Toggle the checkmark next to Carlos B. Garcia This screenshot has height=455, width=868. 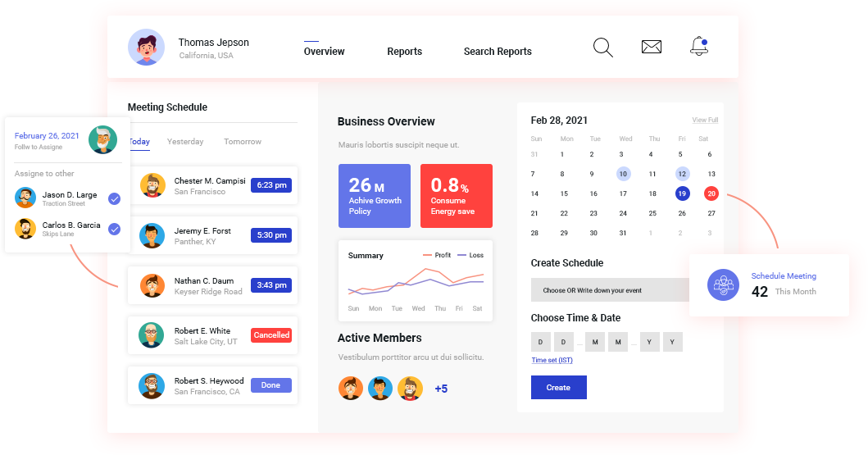coord(115,229)
